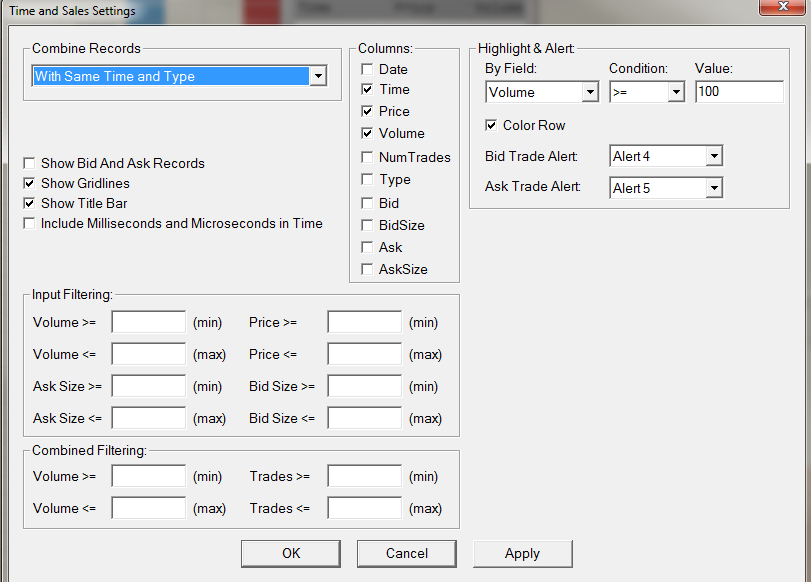Screen dimensions: 811x582
Task: Click Combined Filtering Volume >= min field
Action: [x=148, y=476]
